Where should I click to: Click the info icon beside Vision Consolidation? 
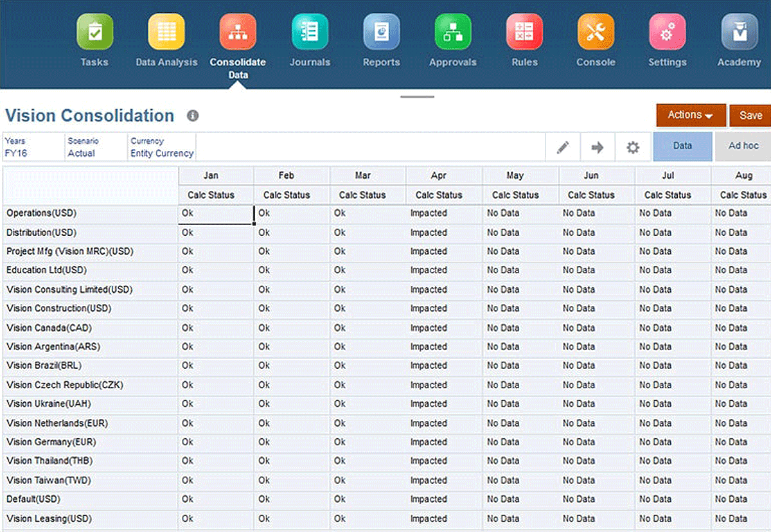(193, 116)
